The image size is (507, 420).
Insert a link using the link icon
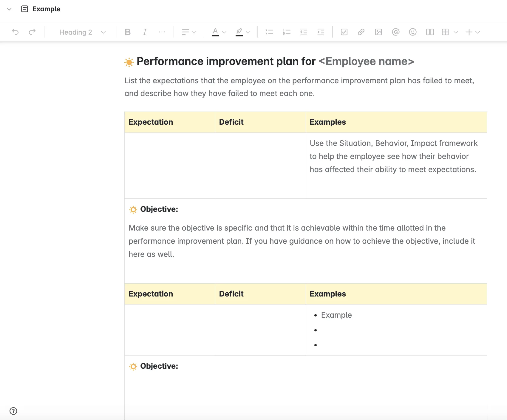click(361, 32)
